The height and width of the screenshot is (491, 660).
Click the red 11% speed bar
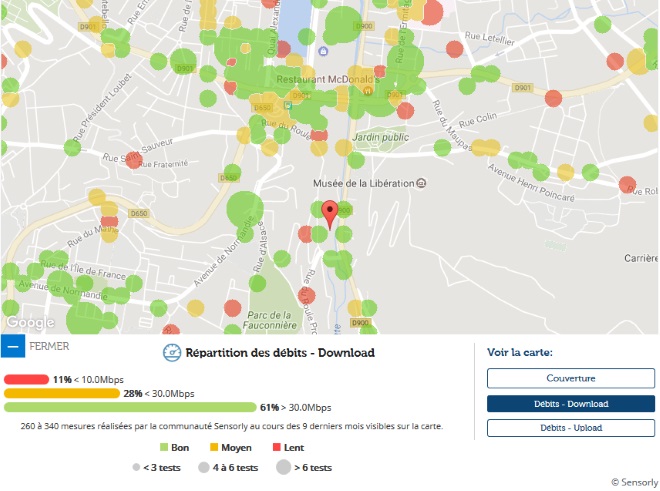tap(27, 380)
